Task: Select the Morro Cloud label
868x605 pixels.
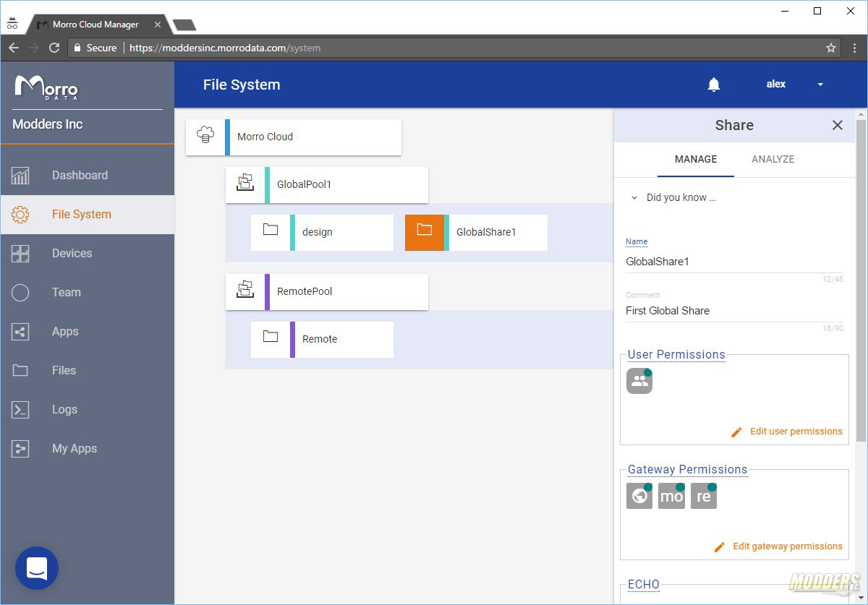Action: [265, 137]
